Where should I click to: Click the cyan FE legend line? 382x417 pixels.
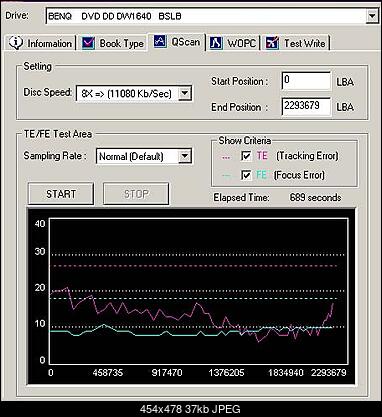[226, 176]
